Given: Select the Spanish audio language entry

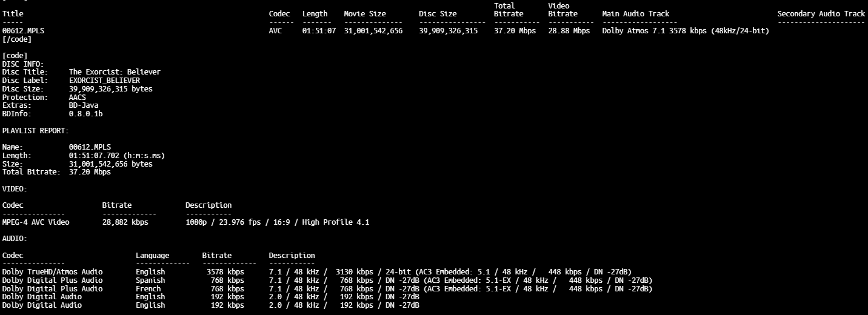Looking at the screenshot, I should [150, 280].
